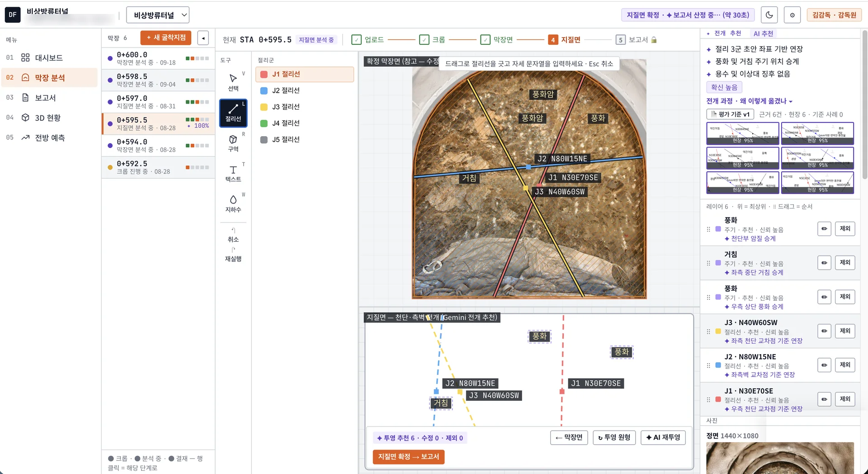Click 지질면 확정 → 보고서 button
868x474 pixels.
[x=408, y=457]
